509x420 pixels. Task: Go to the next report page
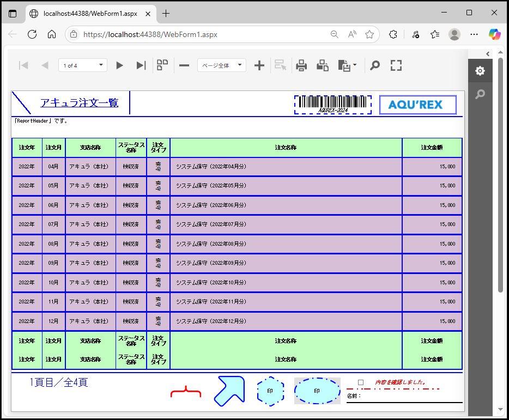pos(119,65)
